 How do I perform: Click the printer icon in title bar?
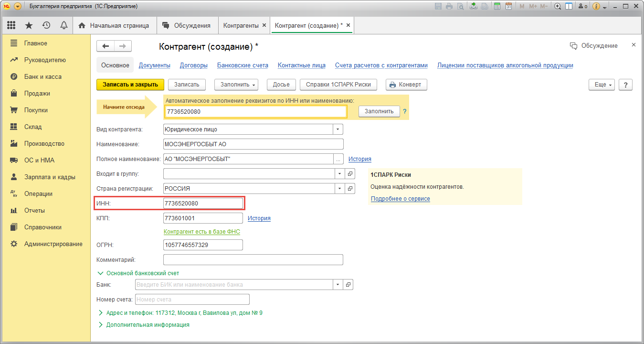(449, 6)
